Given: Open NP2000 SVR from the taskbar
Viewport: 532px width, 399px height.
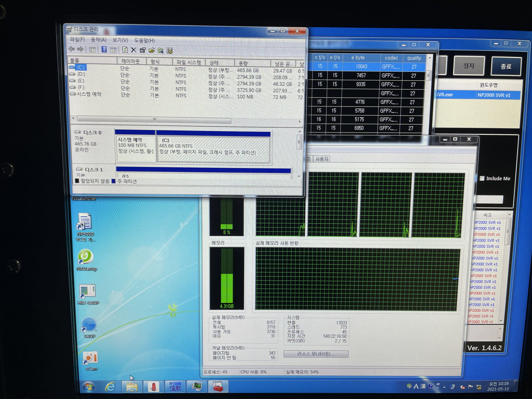Looking at the screenshot, I should pyautogui.click(x=175, y=387).
